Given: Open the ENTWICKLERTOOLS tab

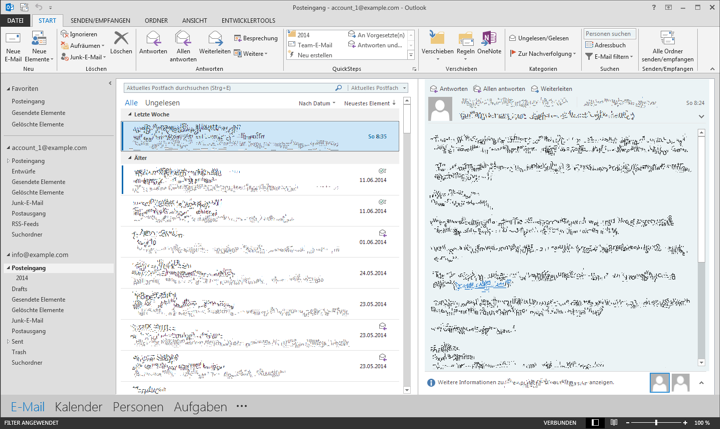Looking at the screenshot, I should point(248,20).
